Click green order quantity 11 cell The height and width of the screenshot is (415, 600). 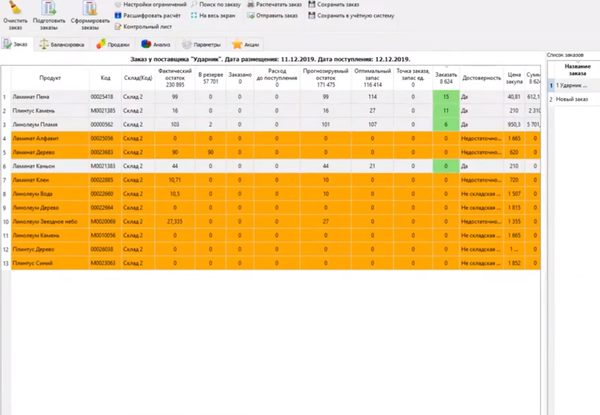click(x=446, y=111)
